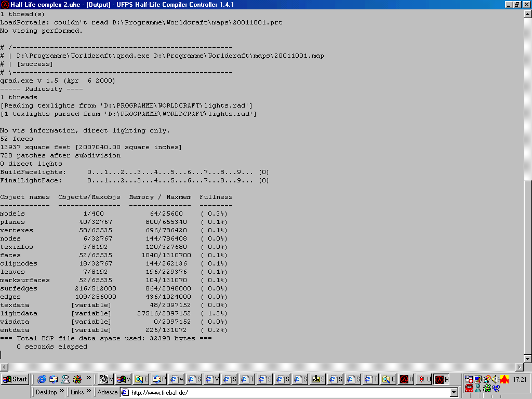Click the '27516/2097152' memory value
The image size is (532, 399).
pyautogui.click(x=164, y=313)
